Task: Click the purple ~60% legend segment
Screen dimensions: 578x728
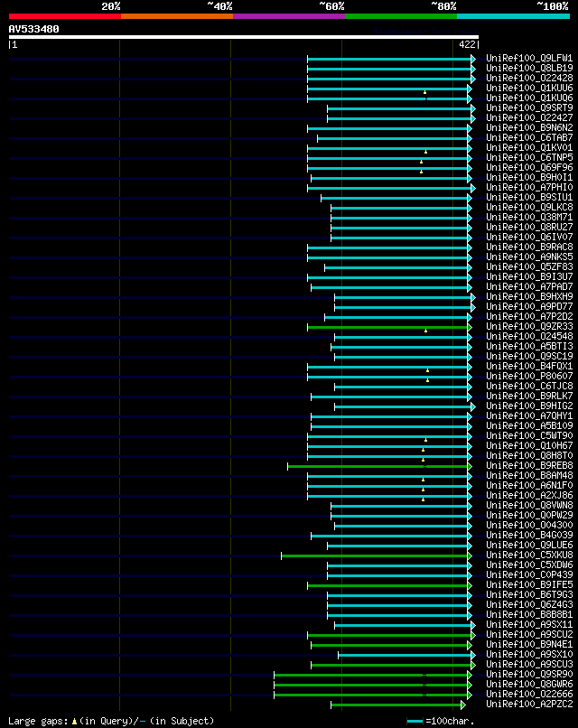Action: click(289, 16)
